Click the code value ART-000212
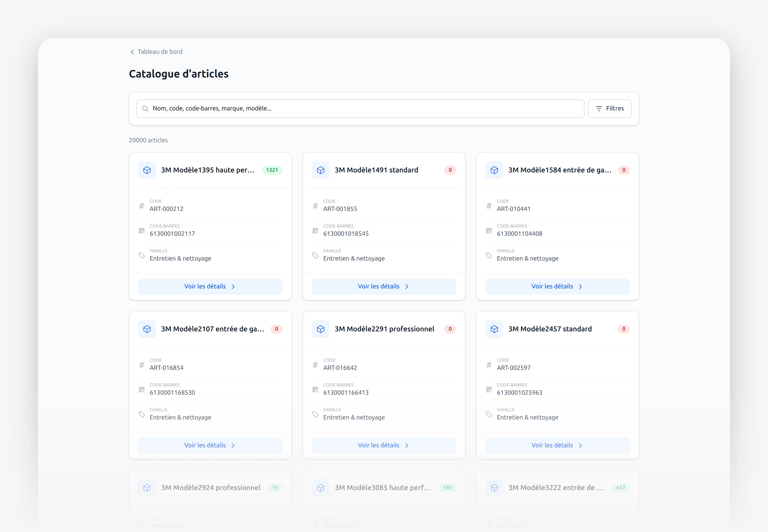The width and height of the screenshot is (768, 532). (166, 209)
